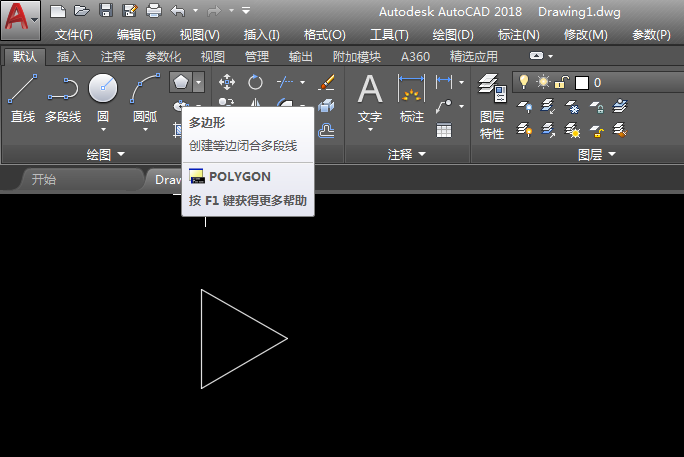Toggle layer freeze sun icon

pyautogui.click(x=543, y=81)
